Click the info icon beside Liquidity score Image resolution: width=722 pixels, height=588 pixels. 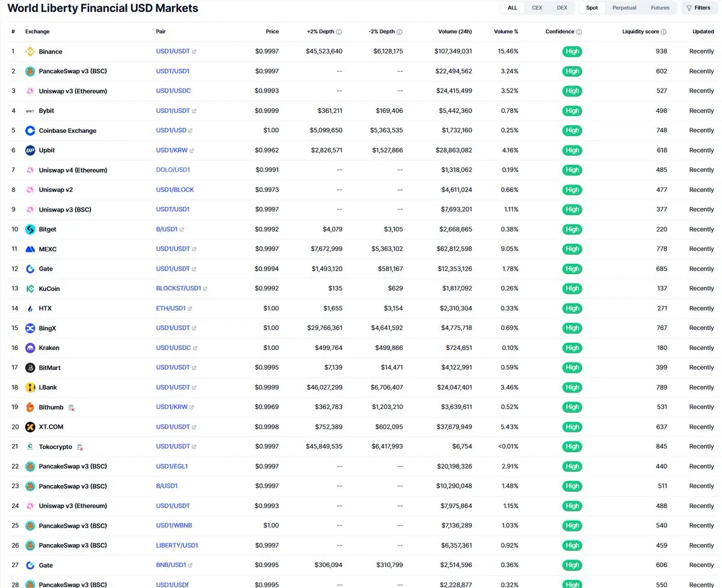click(x=664, y=32)
